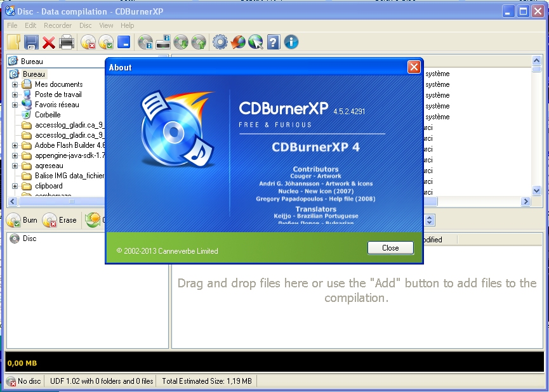The width and height of the screenshot is (549, 392).
Task: Click the black disc capacity bar
Action: (274, 362)
